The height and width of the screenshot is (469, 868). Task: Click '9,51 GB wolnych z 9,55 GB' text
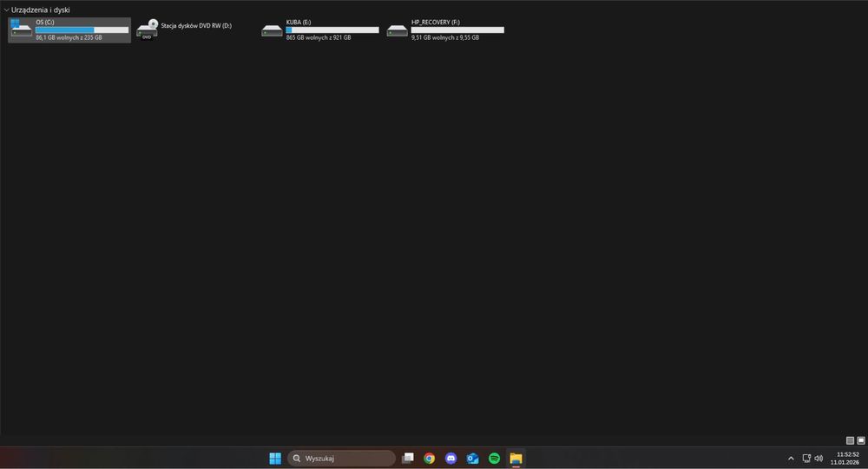[x=445, y=37]
